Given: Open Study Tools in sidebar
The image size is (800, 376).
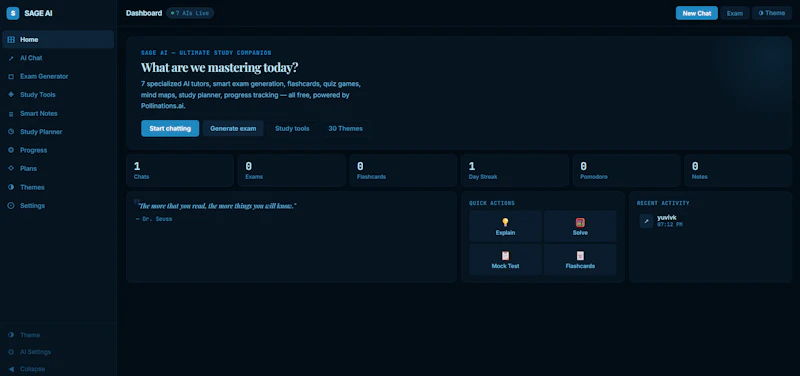Looking at the screenshot, I should point(58,95).
